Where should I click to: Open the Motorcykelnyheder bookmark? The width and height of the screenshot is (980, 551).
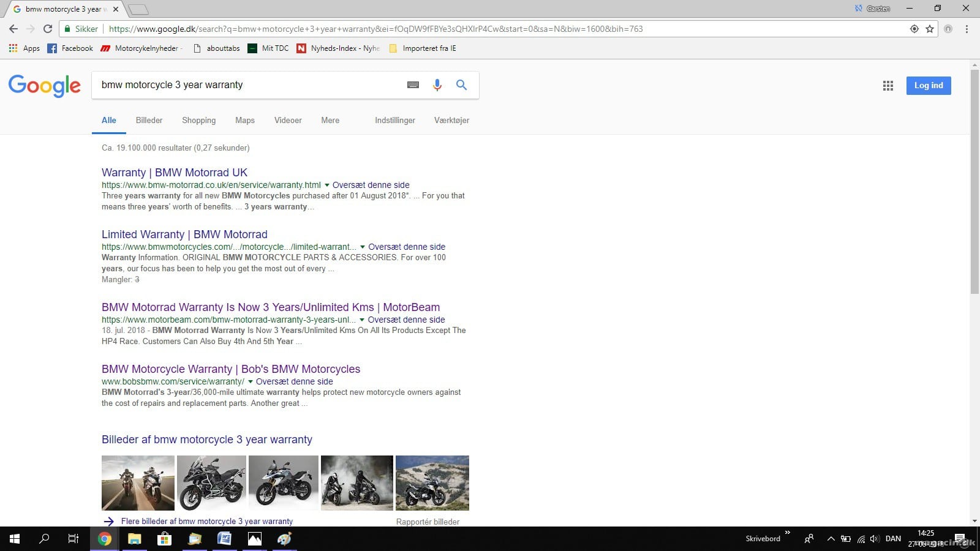pos(141,48)
